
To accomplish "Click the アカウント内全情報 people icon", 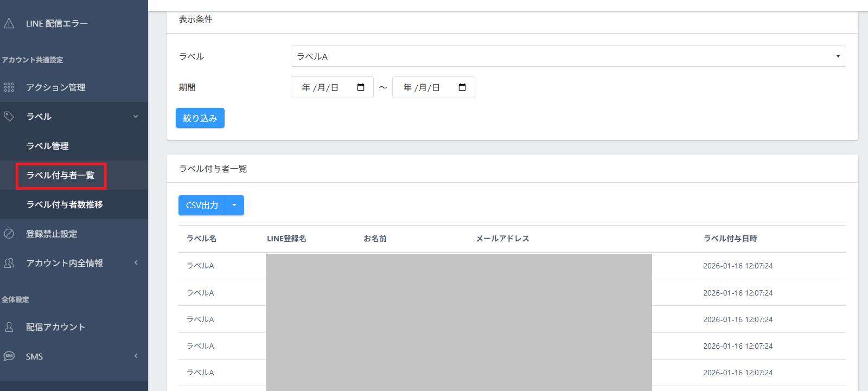I will [x=9, y=263].
